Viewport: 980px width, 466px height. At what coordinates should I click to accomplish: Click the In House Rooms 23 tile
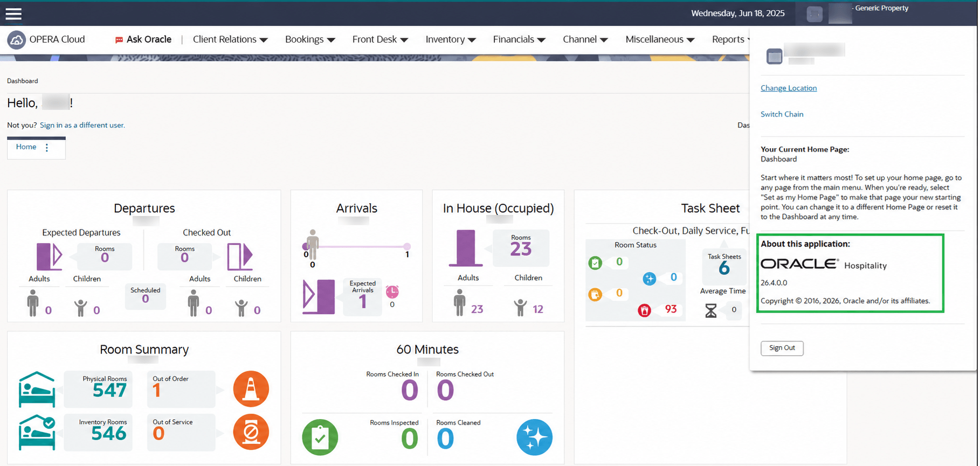tap(521, 248)
